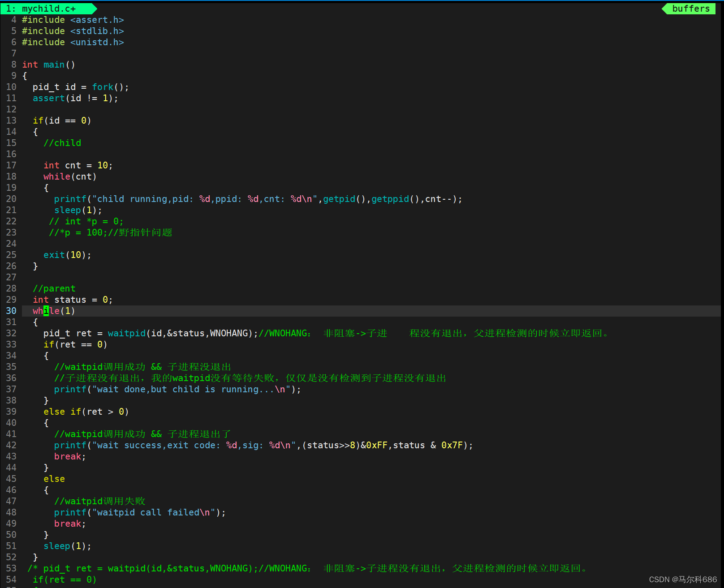Click 'if(ret == 0)' on line 33
Viewport: 724px width, 588px height.
click(75, 344)
